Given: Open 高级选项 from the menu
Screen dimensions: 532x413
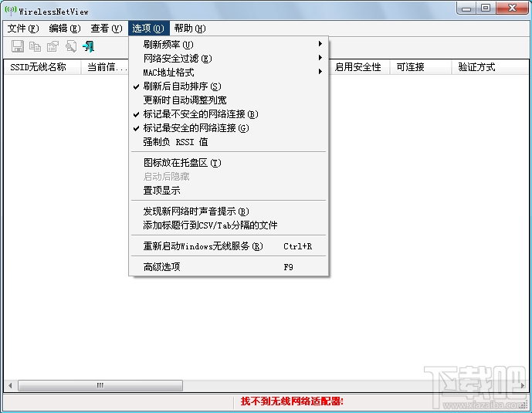Looking at the screenshot, I should (229, 267).
